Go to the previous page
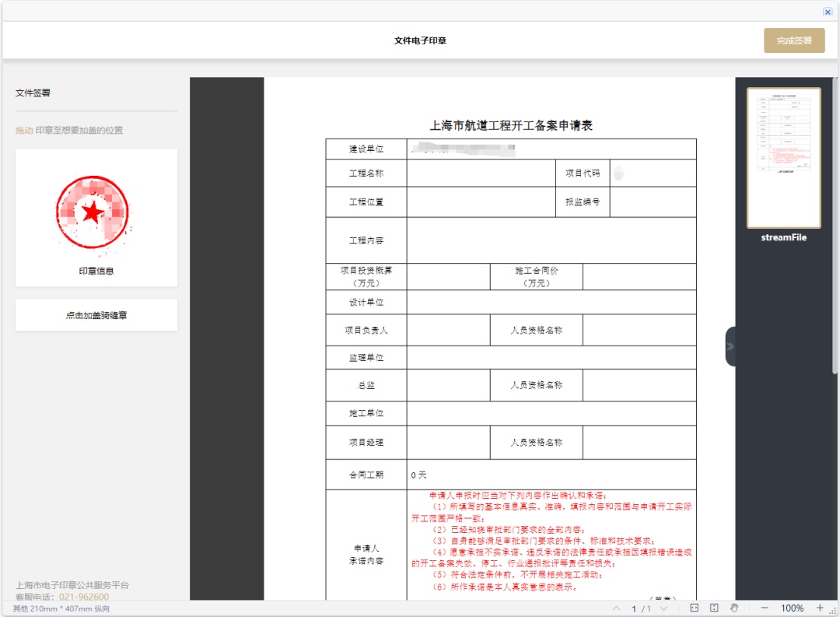Image resolution: width=840 pixels, height=617 pixels. click(x=617, y=608)
